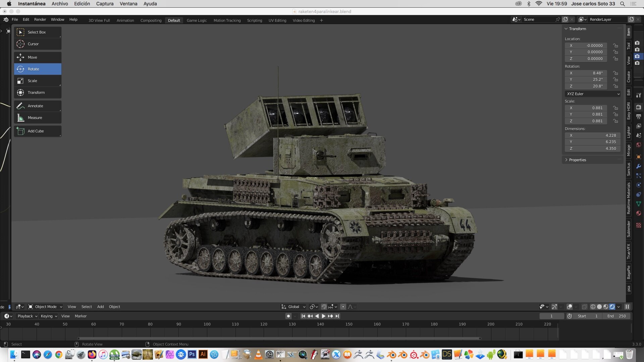Image resolution: width=644 pixels, height=362 pixels.
Task: Activate the Transform tool in toolbar
Action: tap(38, 93)
